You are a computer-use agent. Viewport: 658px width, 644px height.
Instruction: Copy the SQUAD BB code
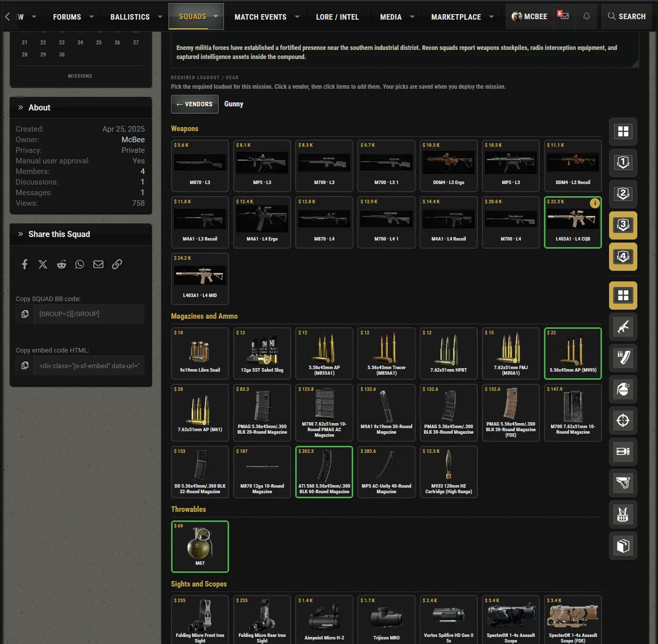pyautogui.click(x=25, y=314)
